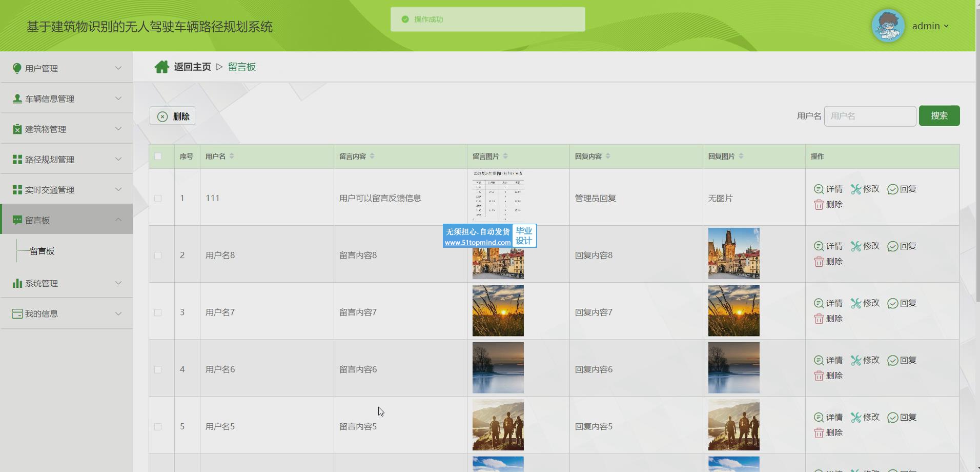Toggle the select-all checkbox in table header
This screenshot has height=472, width=980.
coord(158,156)
